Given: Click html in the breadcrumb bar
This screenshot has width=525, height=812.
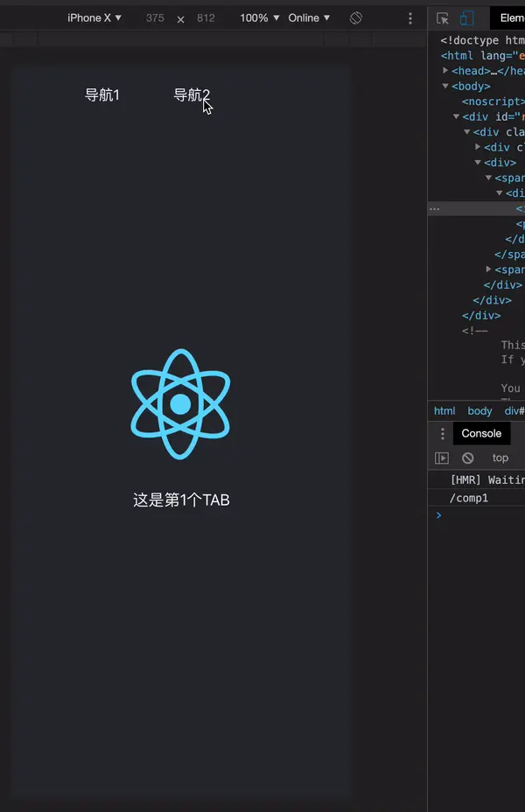Looking at the screenshot, I should 444,410.
